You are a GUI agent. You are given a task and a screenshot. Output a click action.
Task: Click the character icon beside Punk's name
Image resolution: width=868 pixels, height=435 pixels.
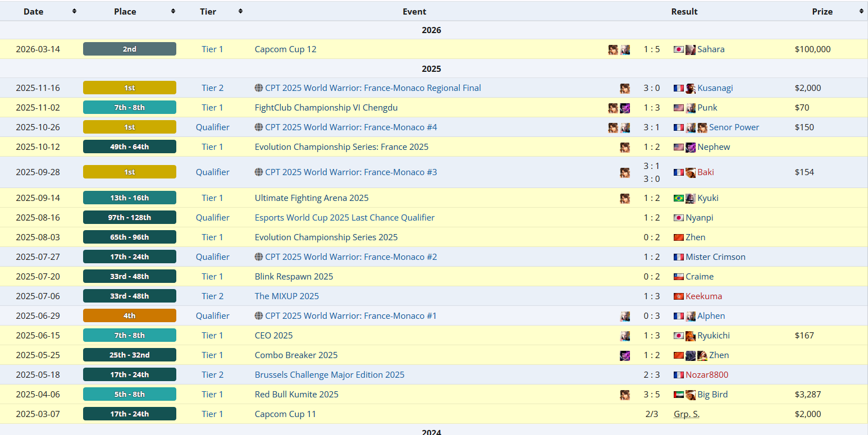pyautogui.click(x=691, y=108)
